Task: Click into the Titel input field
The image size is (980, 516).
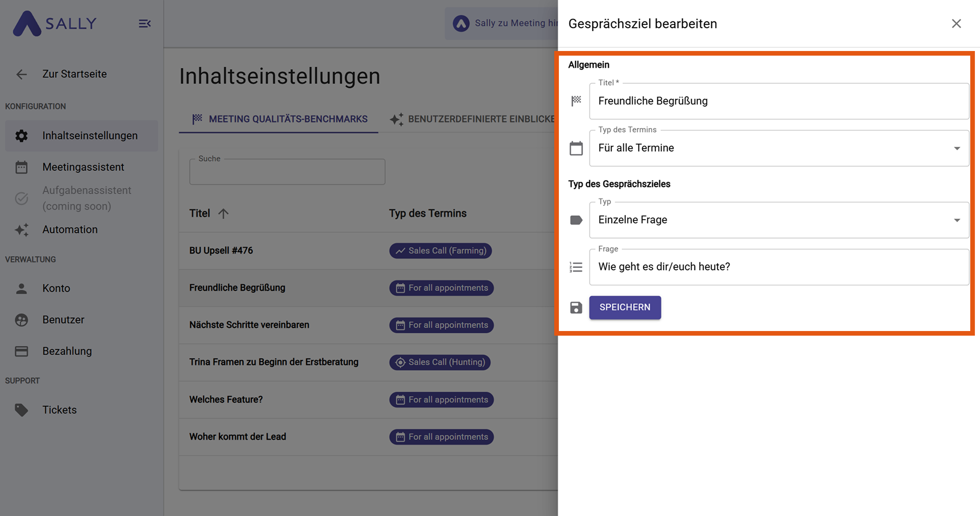Action: click(x=779, y=101)
